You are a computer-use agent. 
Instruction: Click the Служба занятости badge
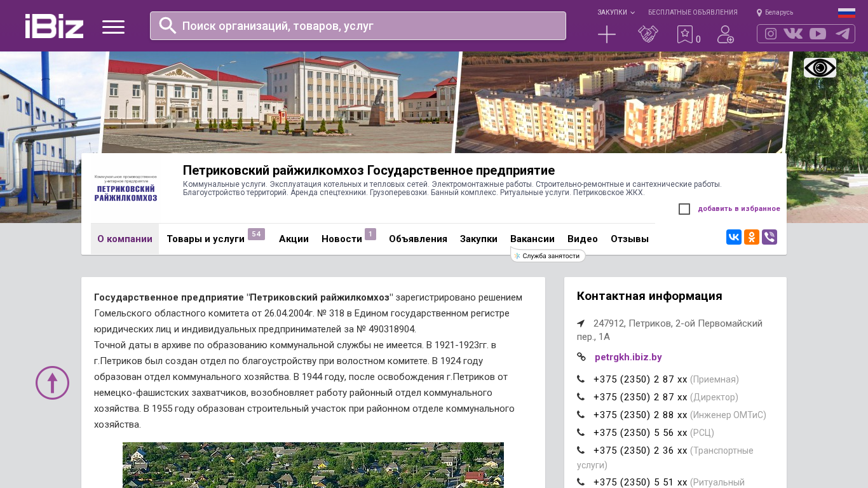click(548, 255)
